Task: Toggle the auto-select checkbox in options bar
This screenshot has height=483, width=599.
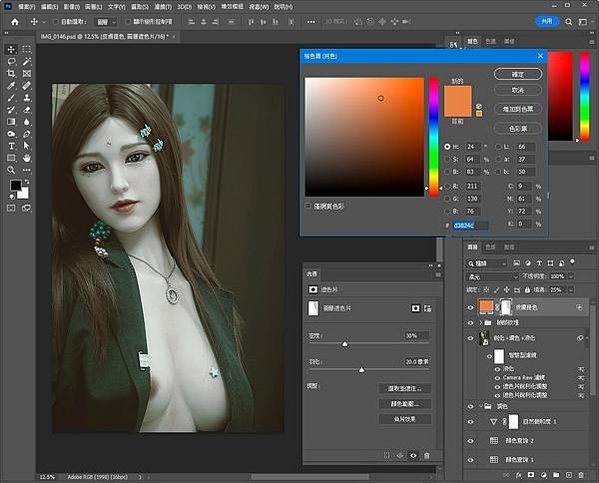Action: pyautogui.click(x=56, y=22)
